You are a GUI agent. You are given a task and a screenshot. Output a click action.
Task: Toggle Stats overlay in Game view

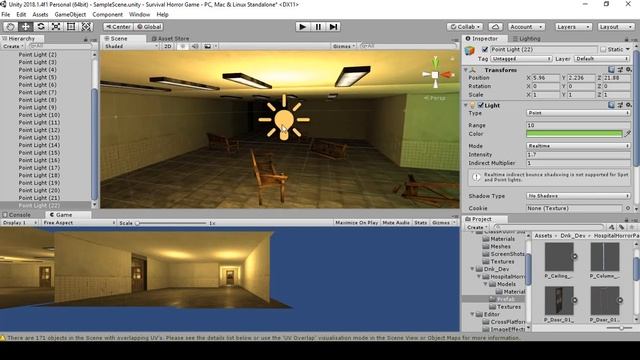420,222
